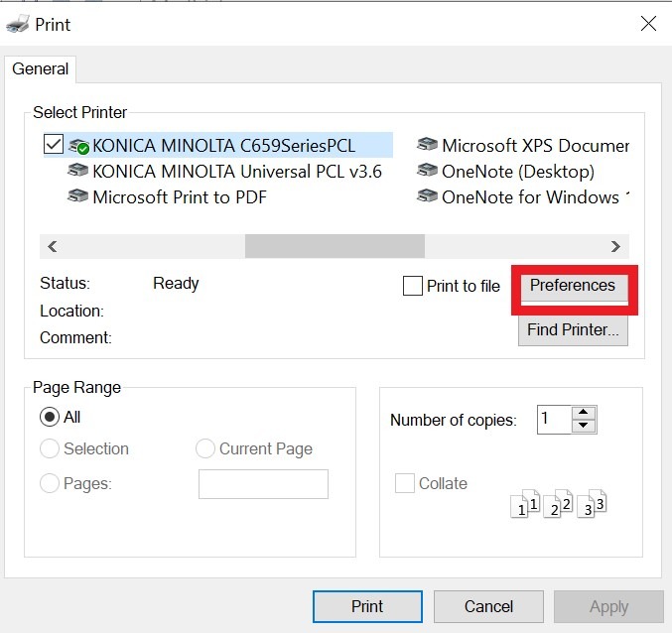The width and height of the screenshot is (672, 633).
Task: Click the Number of copies input field
Action: pyautogui.click(x=553, y=419)
